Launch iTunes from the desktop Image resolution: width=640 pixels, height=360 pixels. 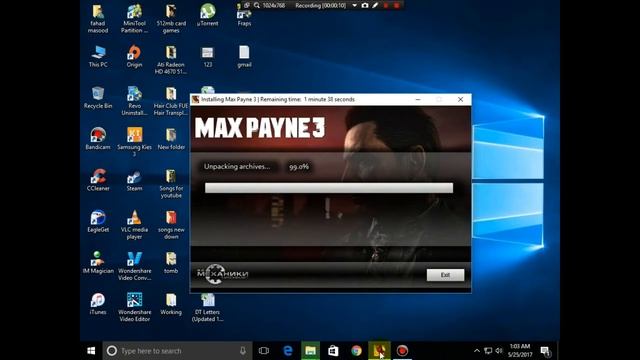pos(98,304)
